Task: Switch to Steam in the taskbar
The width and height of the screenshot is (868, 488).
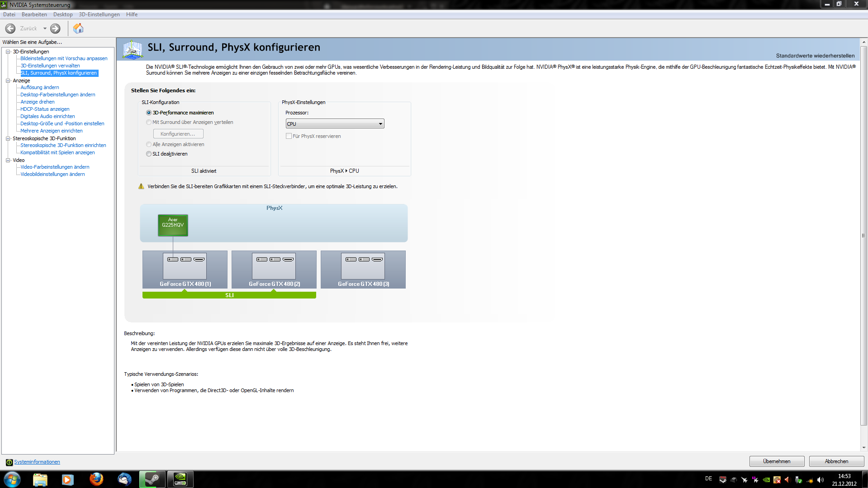Action: pos(152,479)
